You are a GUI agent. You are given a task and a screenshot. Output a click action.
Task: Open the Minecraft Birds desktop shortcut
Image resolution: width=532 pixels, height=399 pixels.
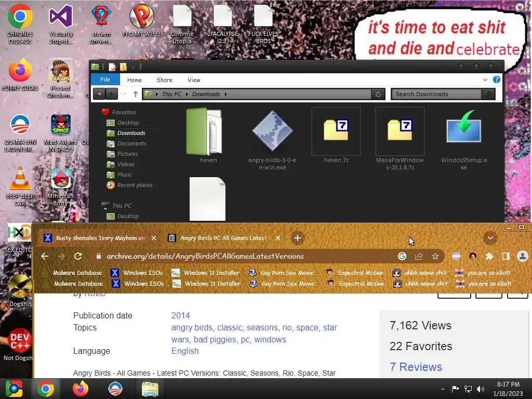[x=61, y=187]
